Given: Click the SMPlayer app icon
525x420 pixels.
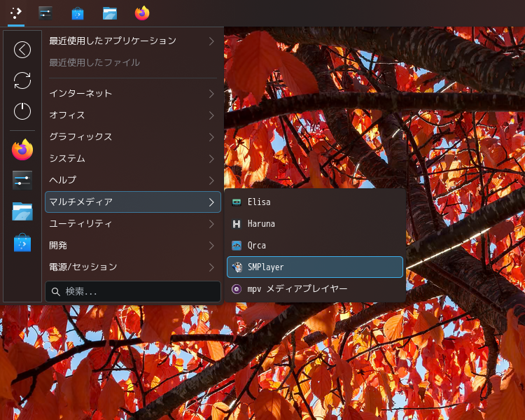Looking at the screenshot, I should (237, 267).
